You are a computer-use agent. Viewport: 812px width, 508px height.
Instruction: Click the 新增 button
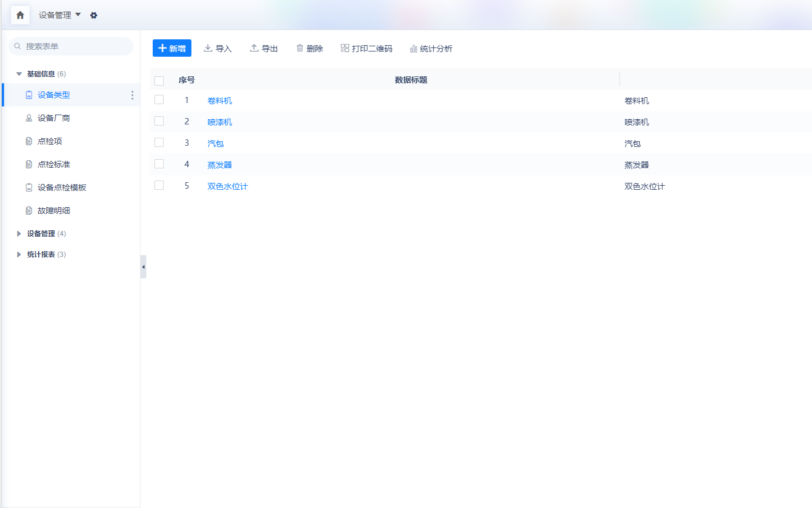[x=172, y=48]
